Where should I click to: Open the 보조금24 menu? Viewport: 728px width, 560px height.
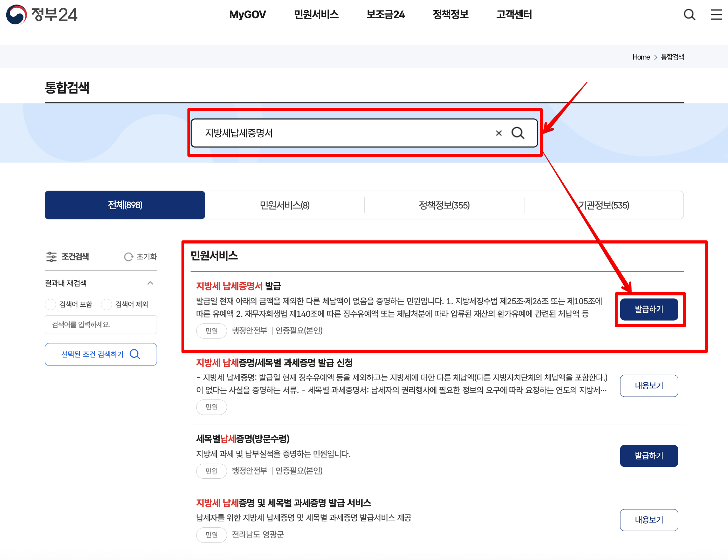385,15
